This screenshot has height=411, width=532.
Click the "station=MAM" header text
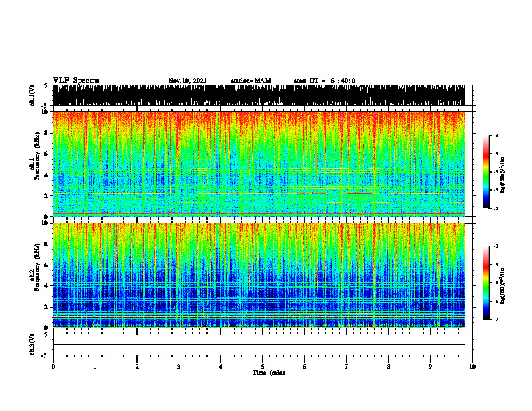(x=251, y=81)
